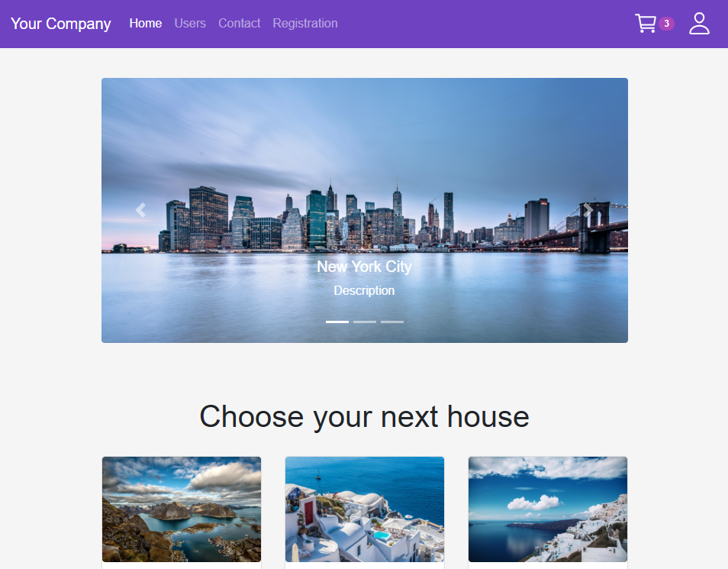Viewport: 728px width, 569px height.
Task: Click the New York City caption
Action: [x=365, y=267]
